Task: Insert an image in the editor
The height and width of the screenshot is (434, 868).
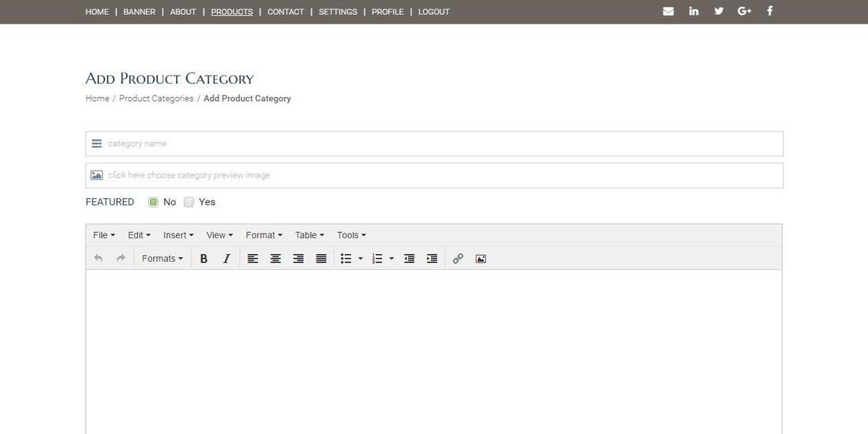Action: 481,259
